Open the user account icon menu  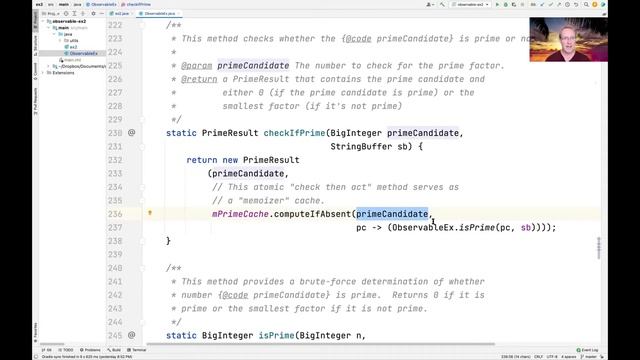coord(430,4)
